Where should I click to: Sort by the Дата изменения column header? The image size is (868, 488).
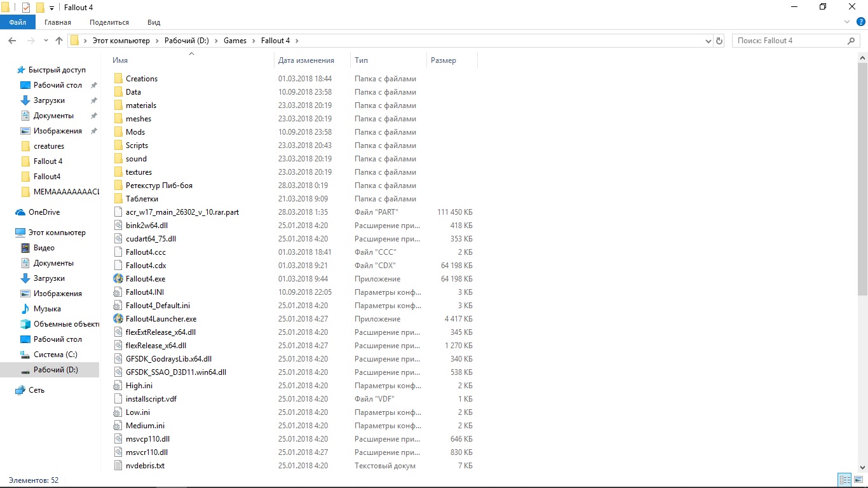tap(312, 60)
